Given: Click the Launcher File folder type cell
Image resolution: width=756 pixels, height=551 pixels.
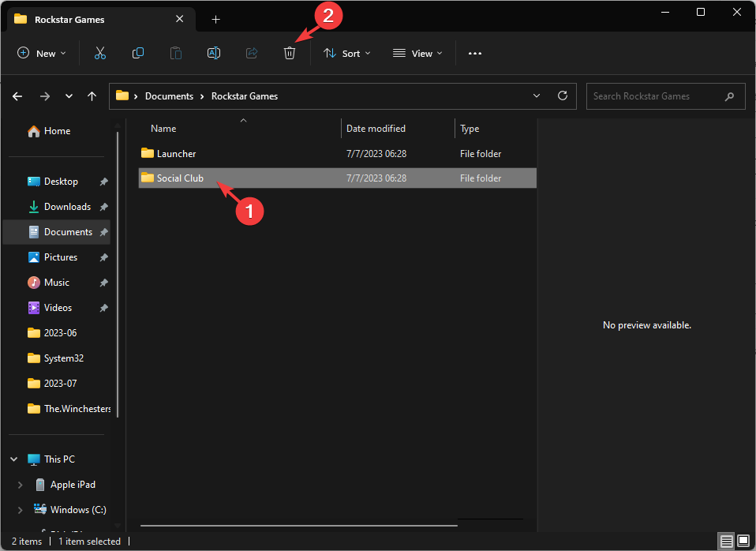Looking at the screenshot, I should [x=481, y=153].
